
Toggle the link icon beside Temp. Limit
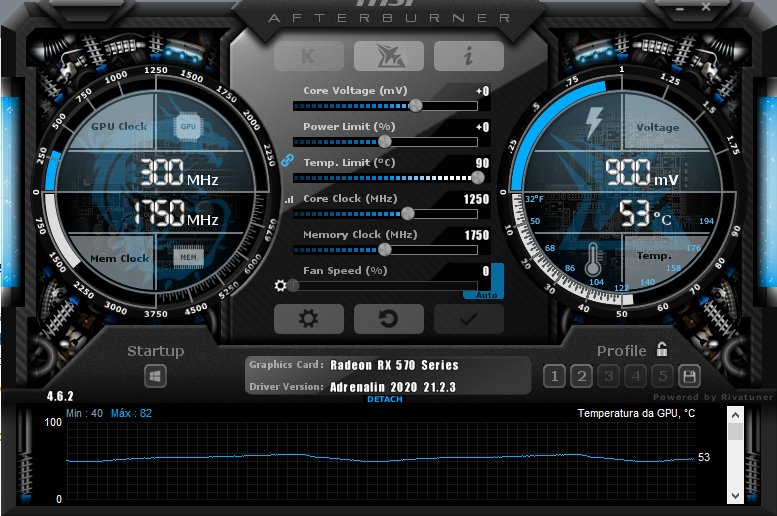pyautogui.click(x=287, y=161)
